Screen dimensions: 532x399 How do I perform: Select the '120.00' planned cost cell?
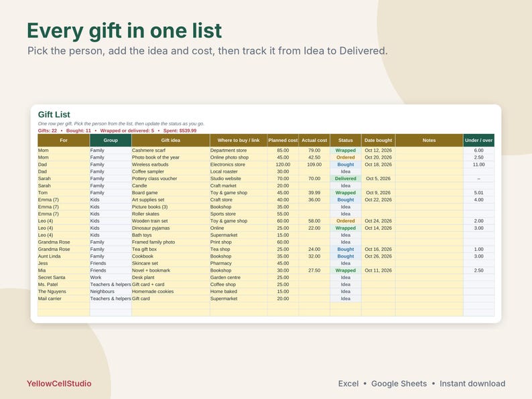pos(283,165)
